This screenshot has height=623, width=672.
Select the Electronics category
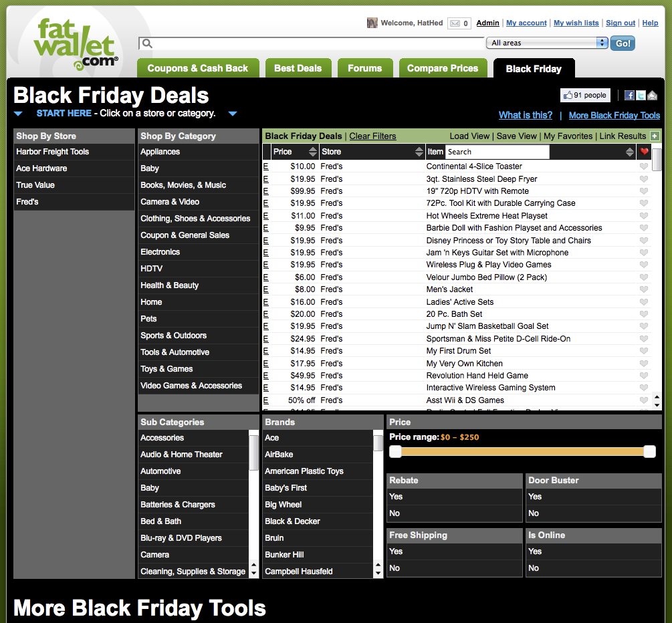(x=198, y=252)
